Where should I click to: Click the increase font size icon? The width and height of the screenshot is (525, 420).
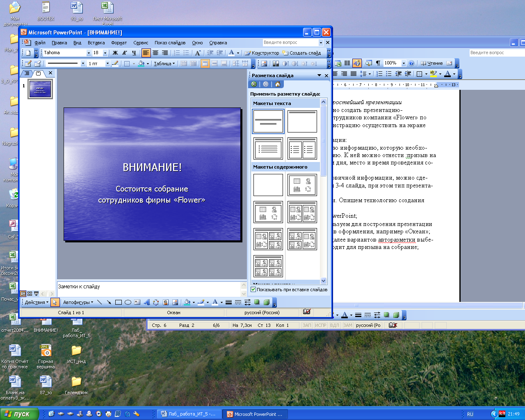pos(198,53)
